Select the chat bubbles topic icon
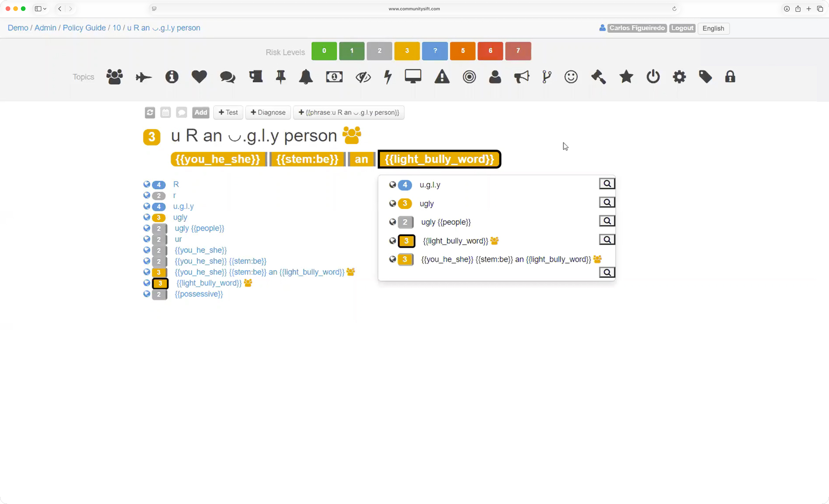Screen dimensions: 829x504 coord(227,77)
